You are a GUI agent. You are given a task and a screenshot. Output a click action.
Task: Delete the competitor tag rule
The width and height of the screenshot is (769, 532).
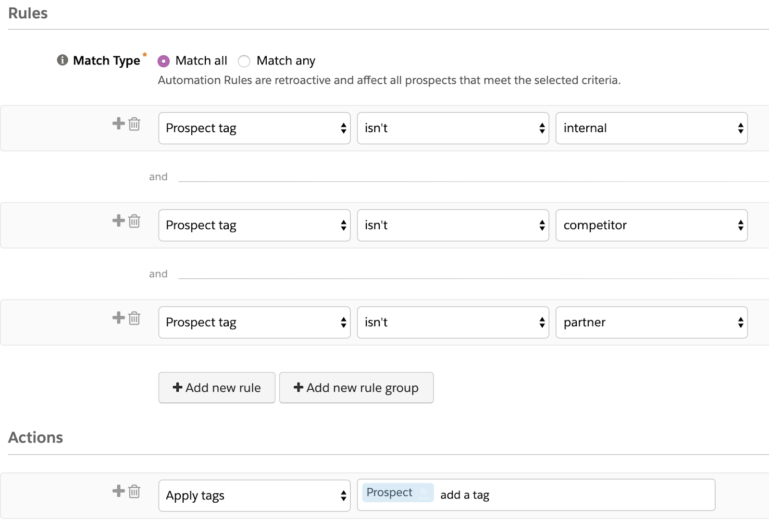tap(135, 221)
